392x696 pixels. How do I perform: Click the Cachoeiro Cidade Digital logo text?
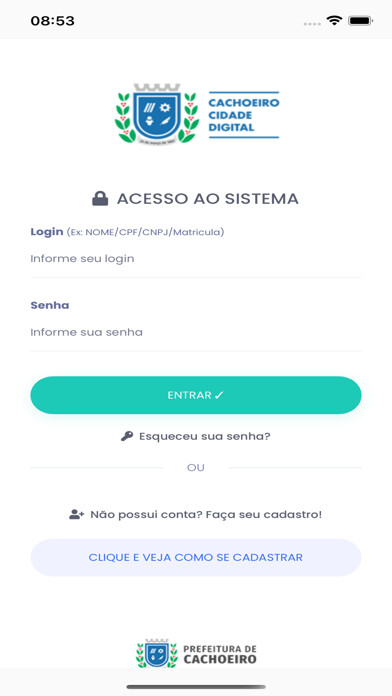click(244, 115)
